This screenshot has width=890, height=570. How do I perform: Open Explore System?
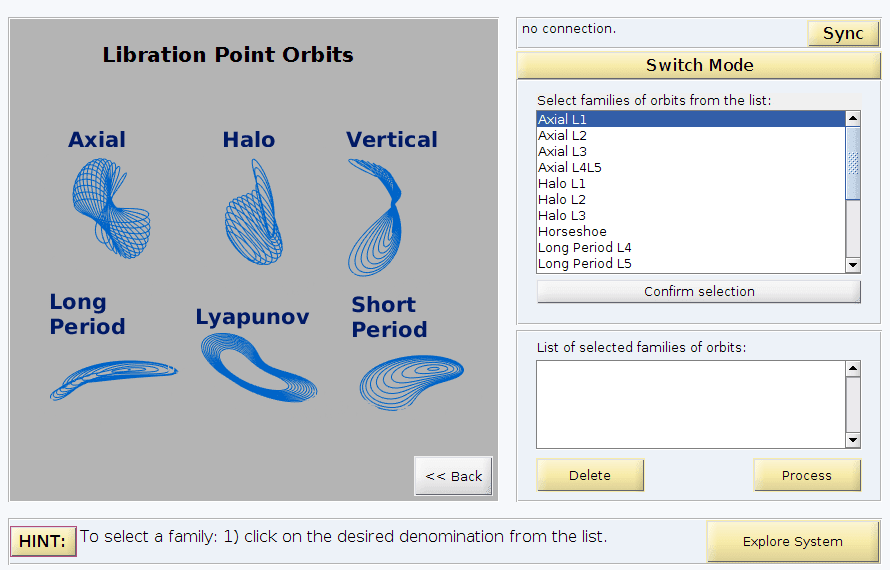pos(792,542)
